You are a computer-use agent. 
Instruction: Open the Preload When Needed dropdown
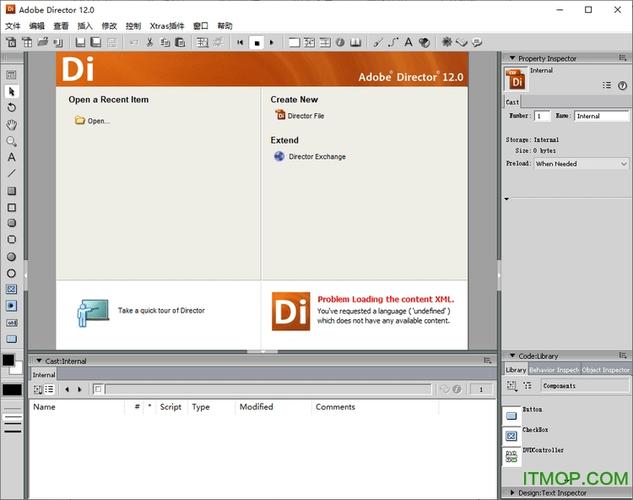click(581, 163)
